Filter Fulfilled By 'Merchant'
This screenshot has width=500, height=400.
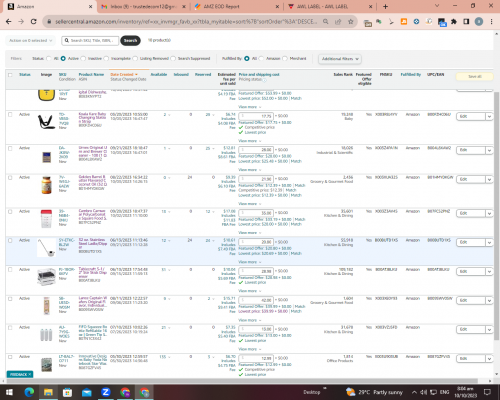click(x=285, y=58)
